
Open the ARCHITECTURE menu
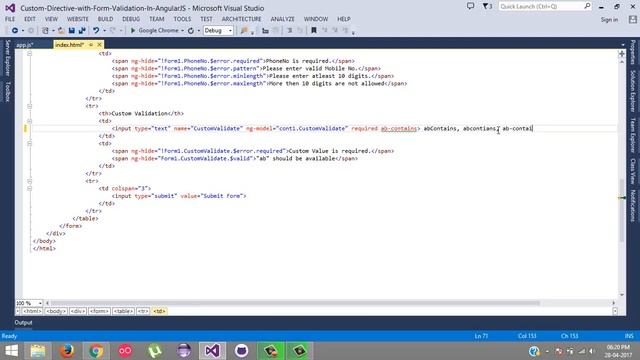(241, 19)
